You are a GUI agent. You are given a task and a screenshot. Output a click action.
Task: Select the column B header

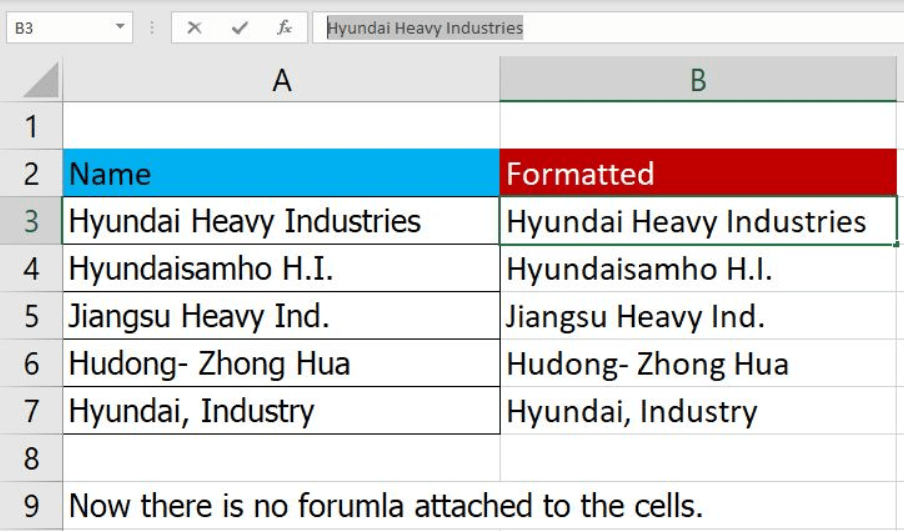pyautogui.click(x=697, y=81)
